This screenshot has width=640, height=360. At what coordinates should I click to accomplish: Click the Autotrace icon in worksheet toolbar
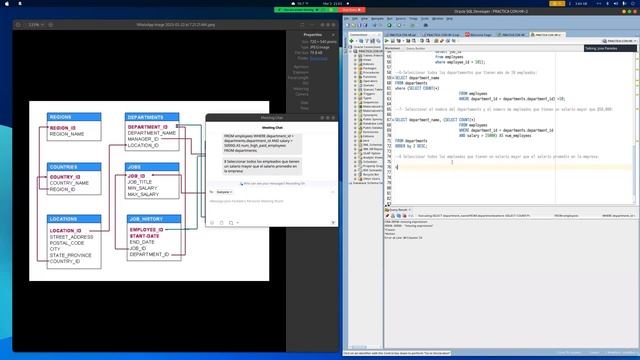pyautogui.click(x=407, y=41)
